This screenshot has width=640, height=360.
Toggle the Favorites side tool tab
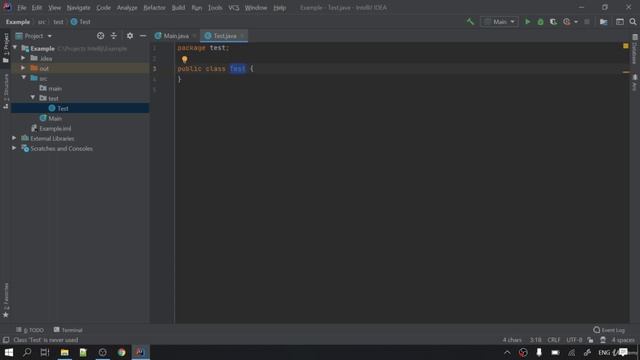tap(6, 300)
